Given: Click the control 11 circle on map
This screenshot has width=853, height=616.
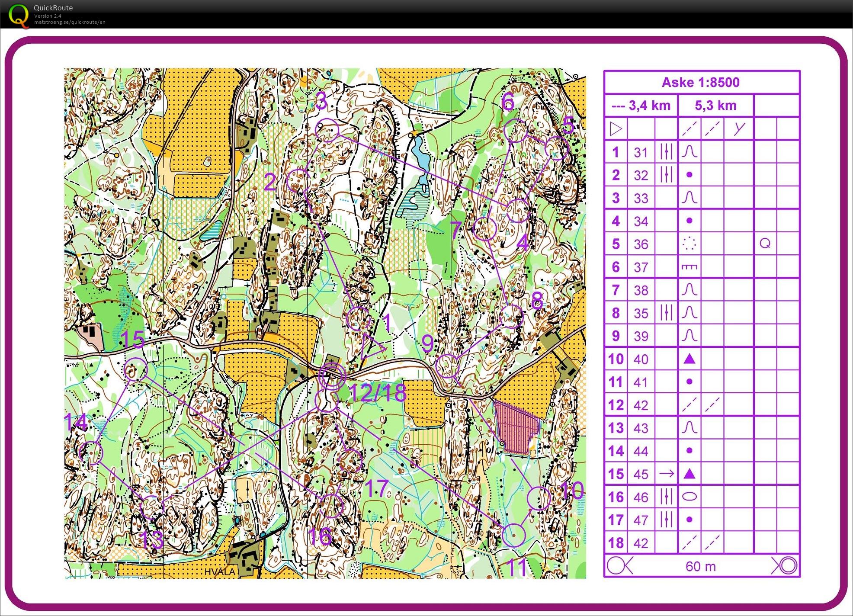Looking at the screenshot, I should click(514, 536).
